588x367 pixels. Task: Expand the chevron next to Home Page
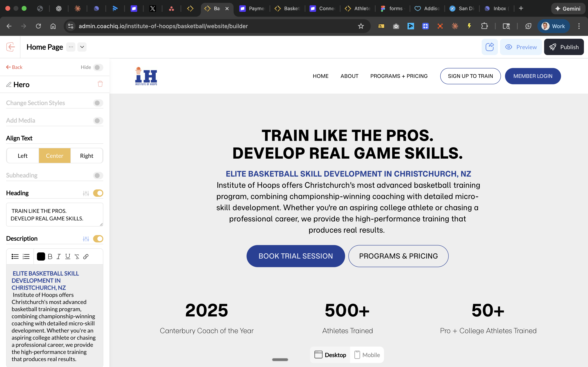(x=82, y=47)
